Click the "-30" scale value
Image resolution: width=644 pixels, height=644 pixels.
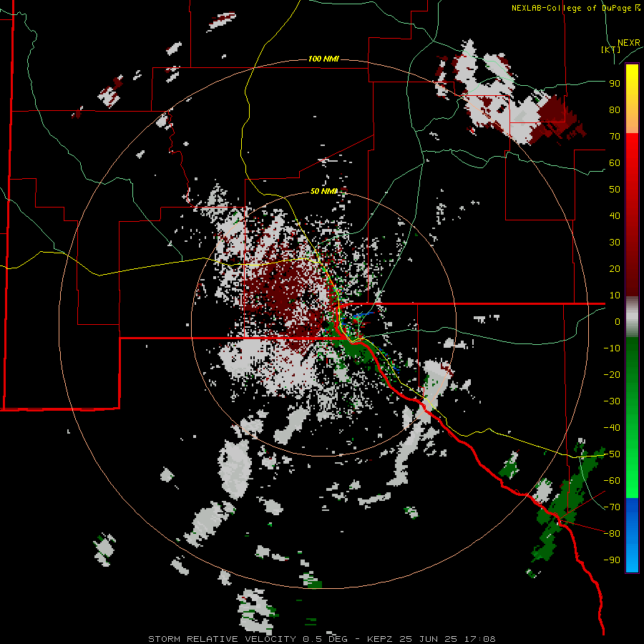pyautogui.click(x=612, y=401)
